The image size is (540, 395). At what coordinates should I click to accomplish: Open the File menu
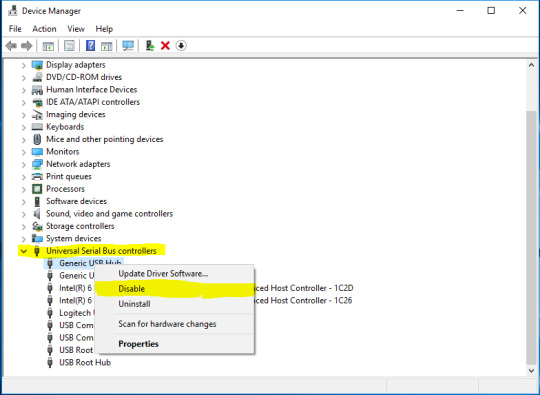point(15,29)
